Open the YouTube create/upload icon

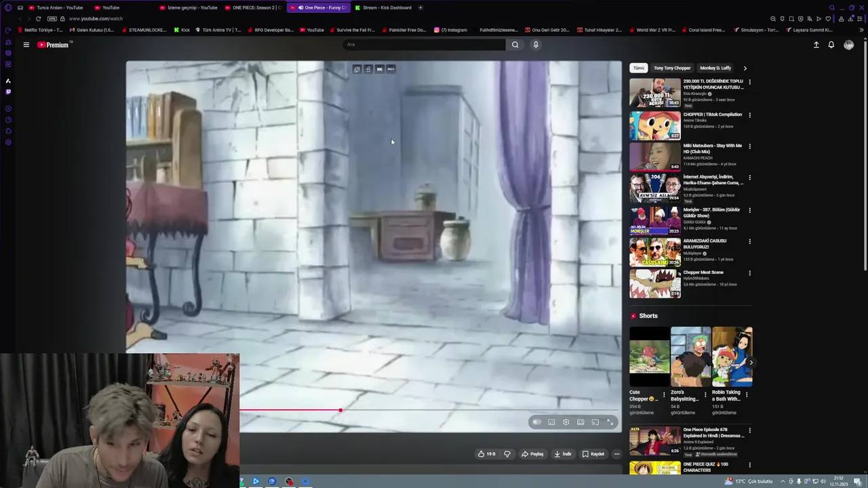point(816,45)
